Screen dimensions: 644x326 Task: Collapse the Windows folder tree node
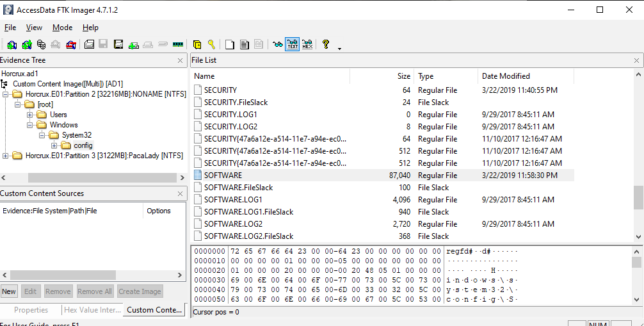click(30, 125)
